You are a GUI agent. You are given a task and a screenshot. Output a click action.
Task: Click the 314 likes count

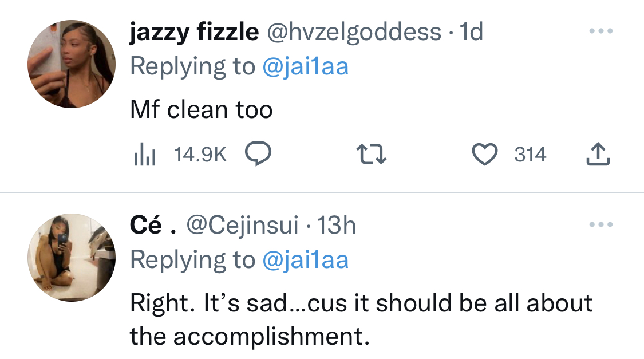click(530, 155)
